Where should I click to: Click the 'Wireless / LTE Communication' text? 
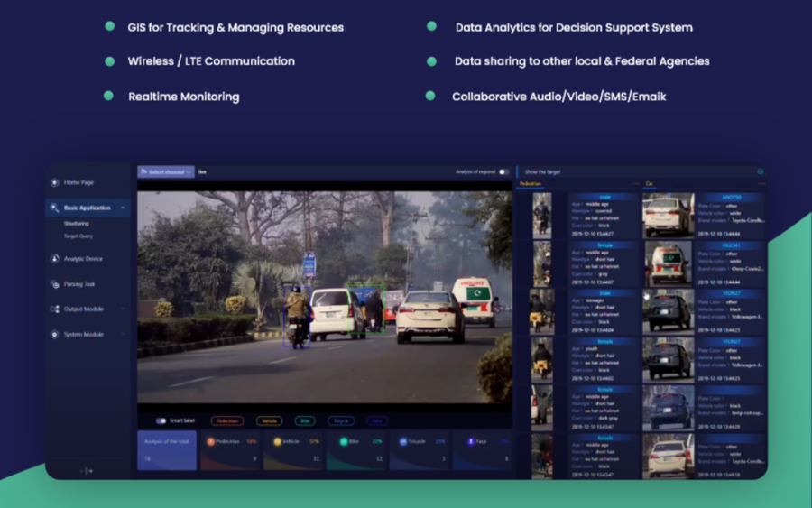pos(211,61)
